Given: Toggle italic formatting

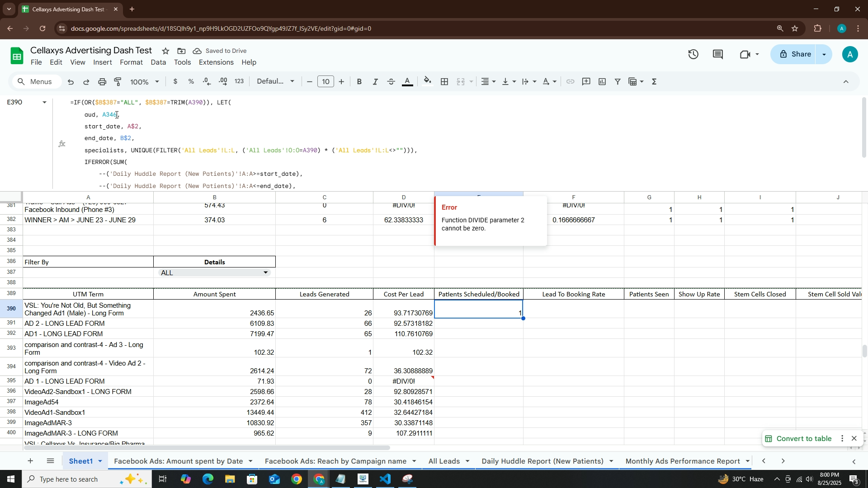Looking at the screenshot, I should click(375, 82).
